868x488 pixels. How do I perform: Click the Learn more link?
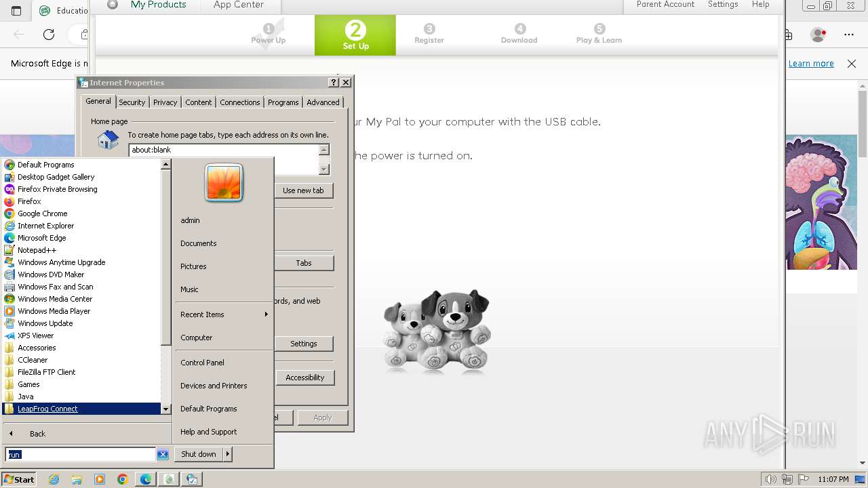pos(811,64)
